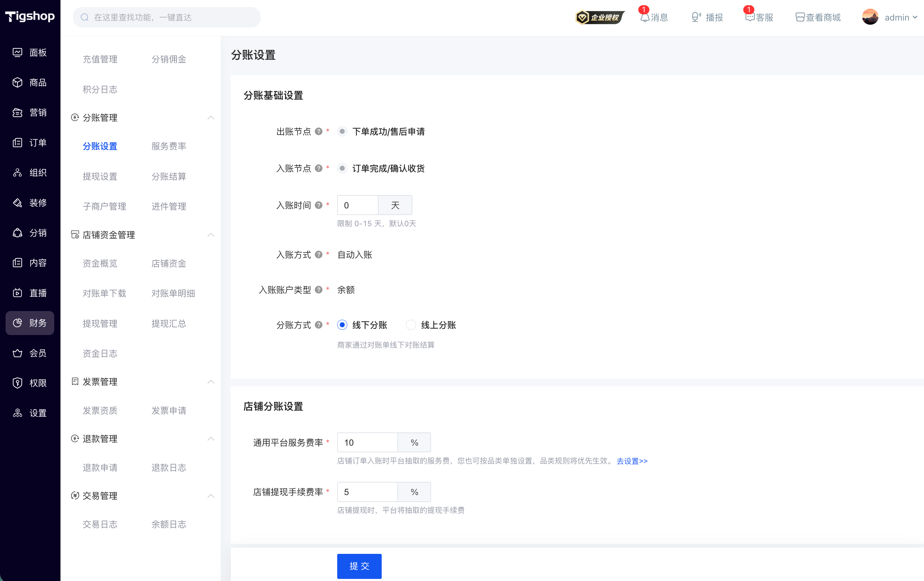This screenshot has width=924, height=581.
Task: Go to 服务费率 submenu item
Action: pos(169,146)
